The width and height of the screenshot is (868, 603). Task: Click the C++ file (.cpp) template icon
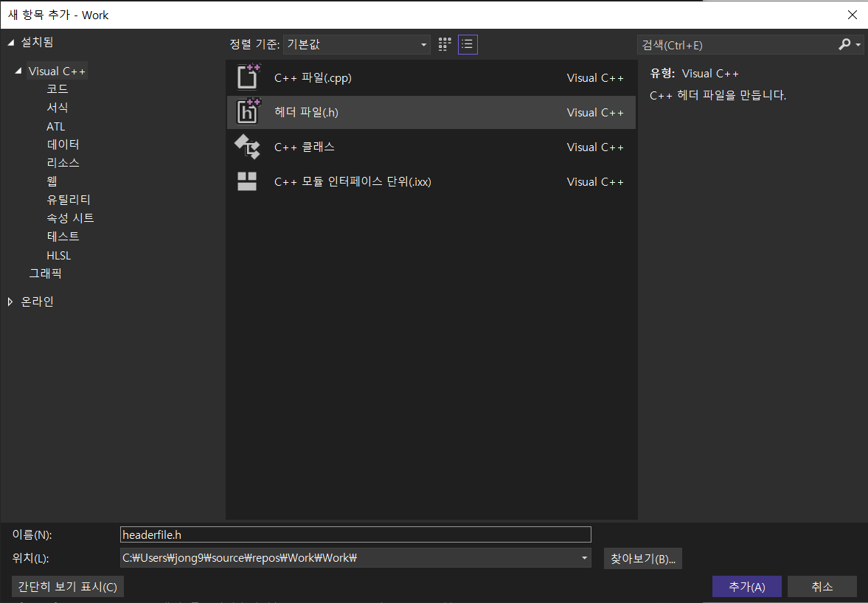[248, 77]
